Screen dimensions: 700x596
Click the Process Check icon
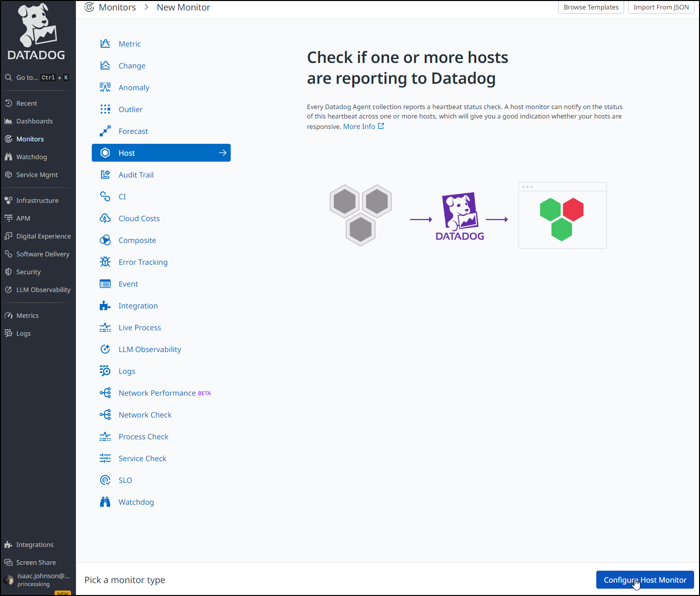(105, 436)
